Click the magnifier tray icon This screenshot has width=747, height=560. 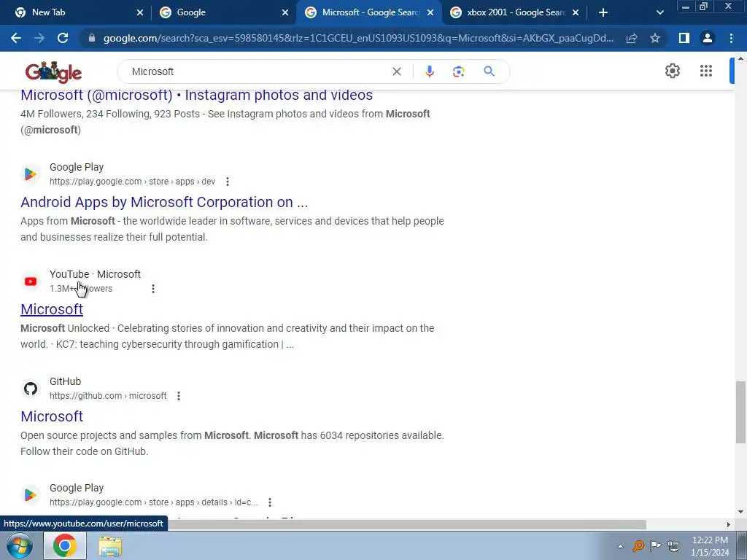(638, 546)
